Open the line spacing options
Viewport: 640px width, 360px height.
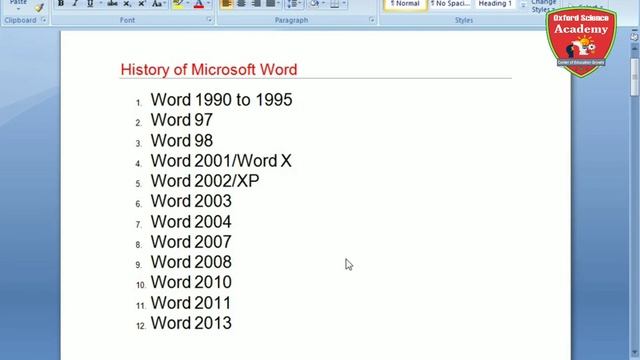click(293, 4)
